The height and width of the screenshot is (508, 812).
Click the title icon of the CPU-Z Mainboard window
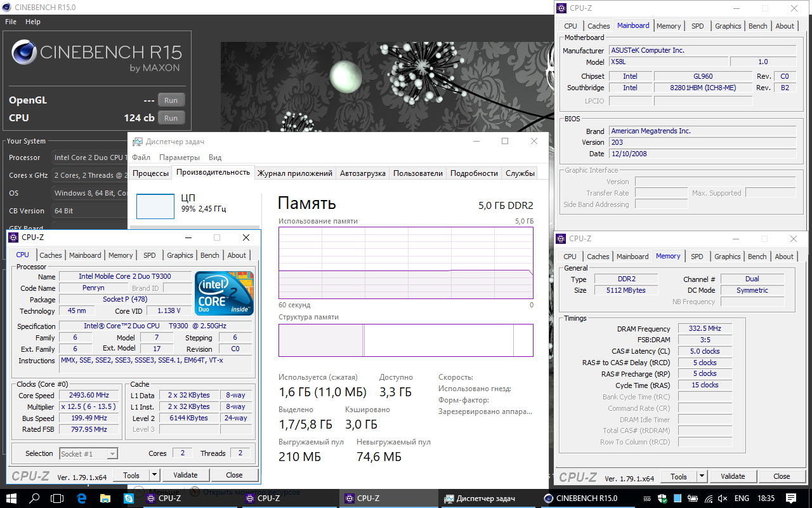click(x=561, y=8)
